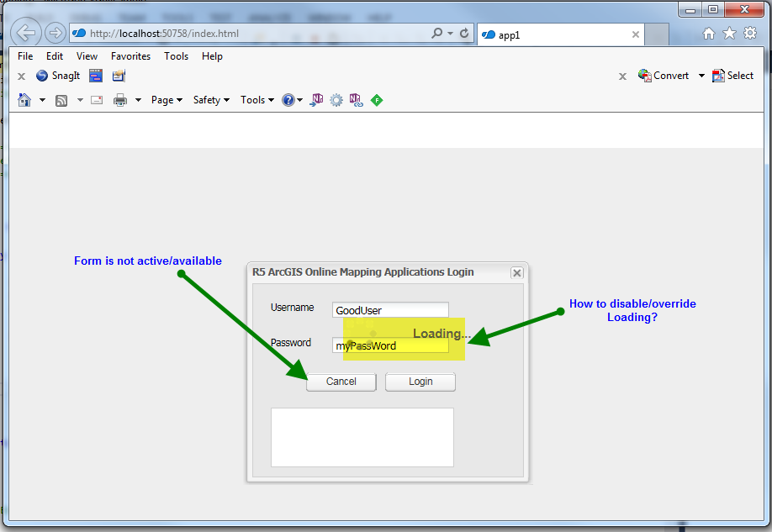Close the ArcGIS Login dialog

pos(516,272)
